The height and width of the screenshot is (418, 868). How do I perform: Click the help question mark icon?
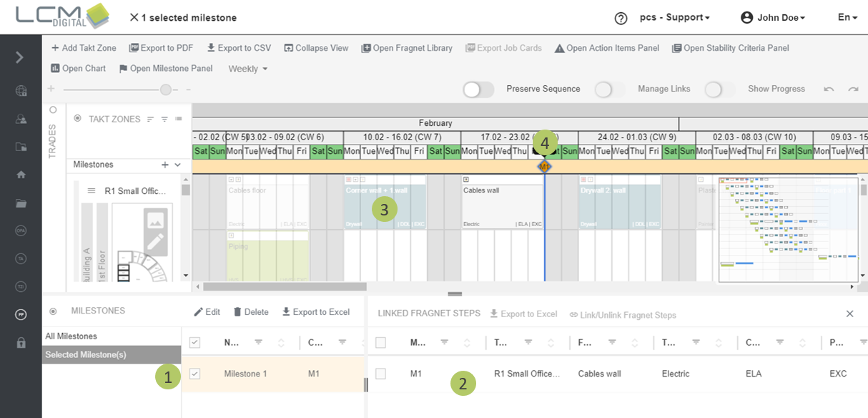pyautogui.click(x=621, y=18)
